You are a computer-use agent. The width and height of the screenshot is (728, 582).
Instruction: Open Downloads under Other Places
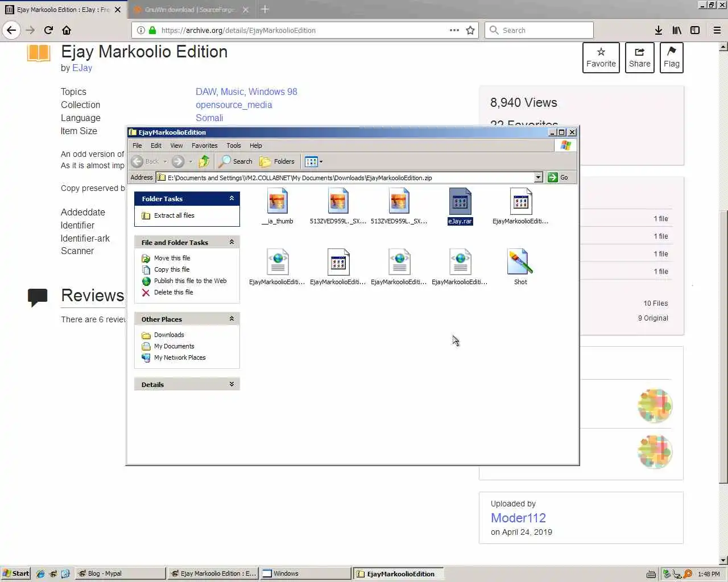(x=169, y=335)
